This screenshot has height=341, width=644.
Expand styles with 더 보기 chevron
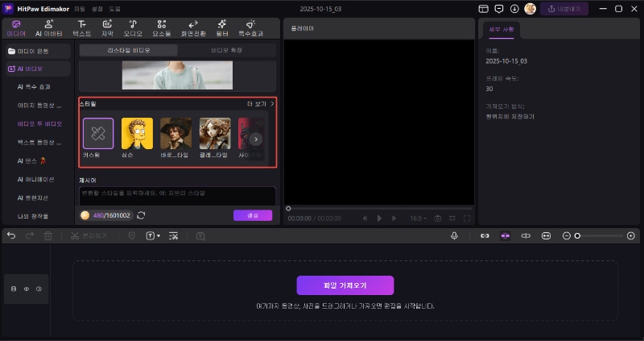(x=272, y=104)
